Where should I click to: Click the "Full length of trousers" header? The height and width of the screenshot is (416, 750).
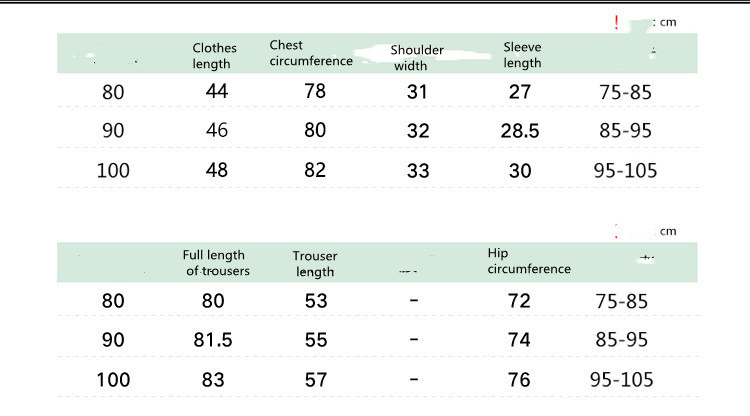pos(215,263)
